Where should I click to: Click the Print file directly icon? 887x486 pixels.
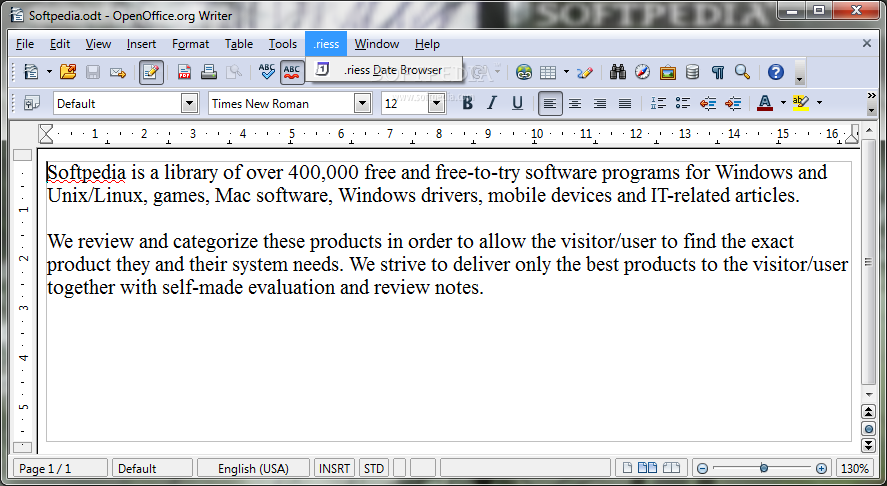[209, 72]
